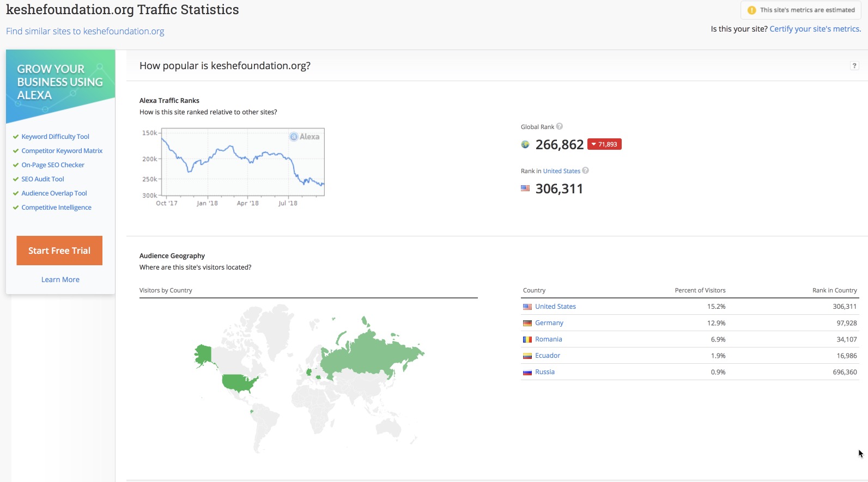Click the 1.9% visitor percentage for Ecuador
This screenshot has width=868, height=482.
[x=718, y=356]
